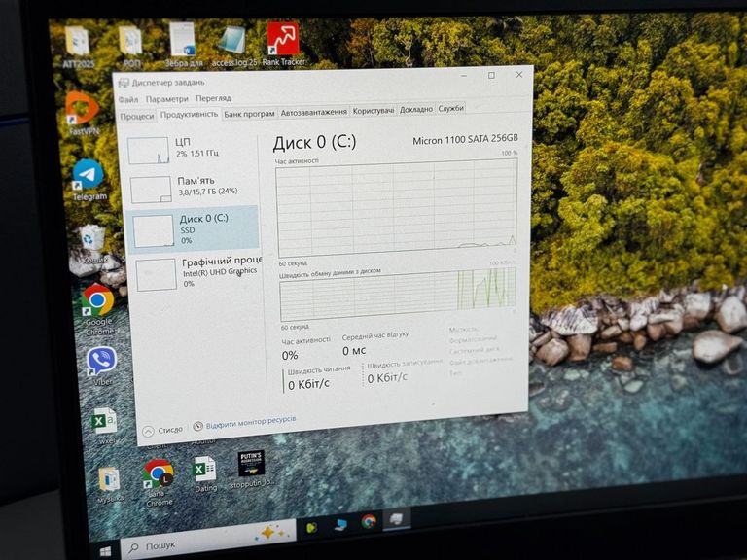Click the Micron 1100 SATA 256GB label
The width and height of the screenshot is (747, 560).
pos(465,140)
